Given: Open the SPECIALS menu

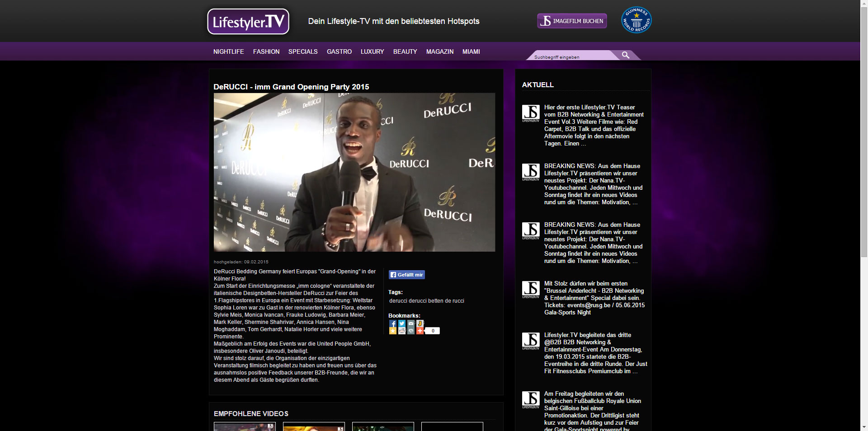Looking at the screenshot, I should (303, 52).
